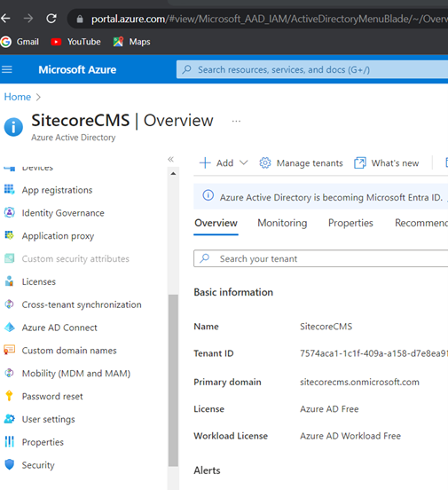Screen dimensions: 448x490
Task: Click the address bar padlock icon
Action: coord(80,20)
